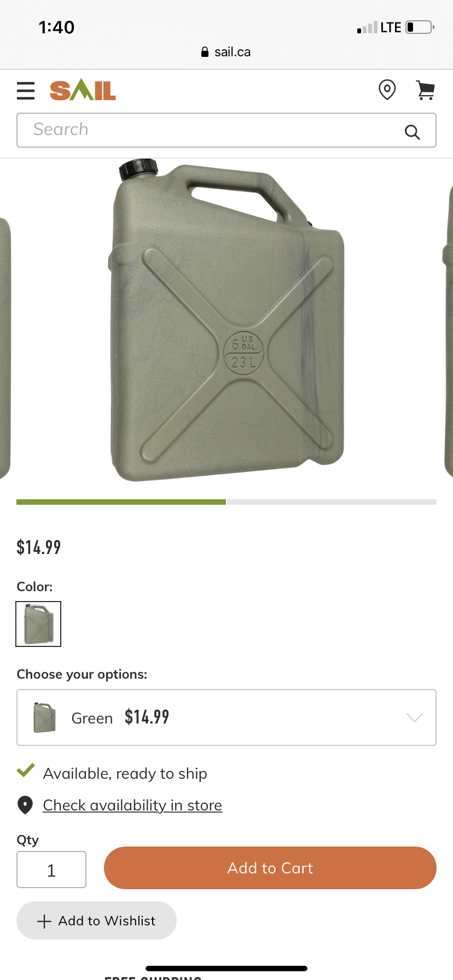Viewport: 453px width, 980px height.
Task: Edit the Qty quantity box
Action: [51, 870]
